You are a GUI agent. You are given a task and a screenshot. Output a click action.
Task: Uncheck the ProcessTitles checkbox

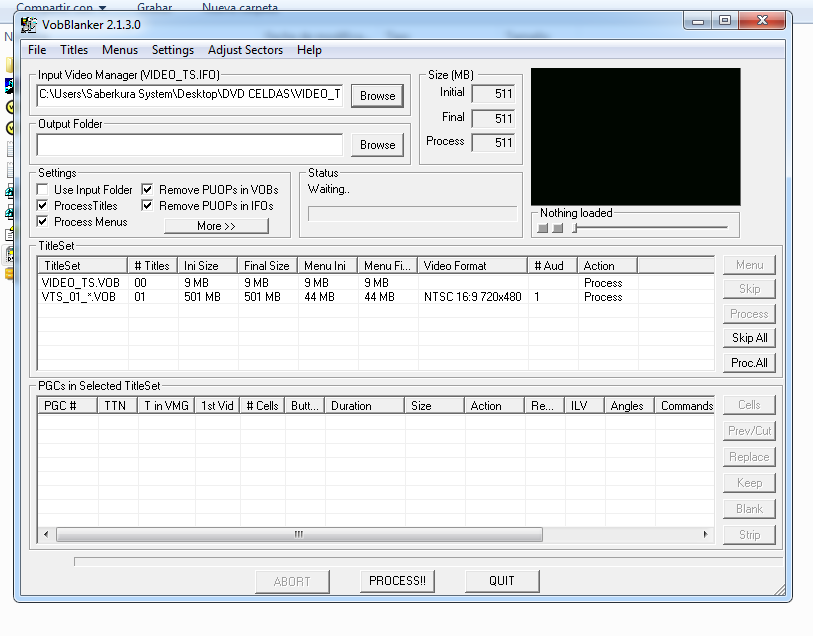pyautogui.click(x=43, y=206)
